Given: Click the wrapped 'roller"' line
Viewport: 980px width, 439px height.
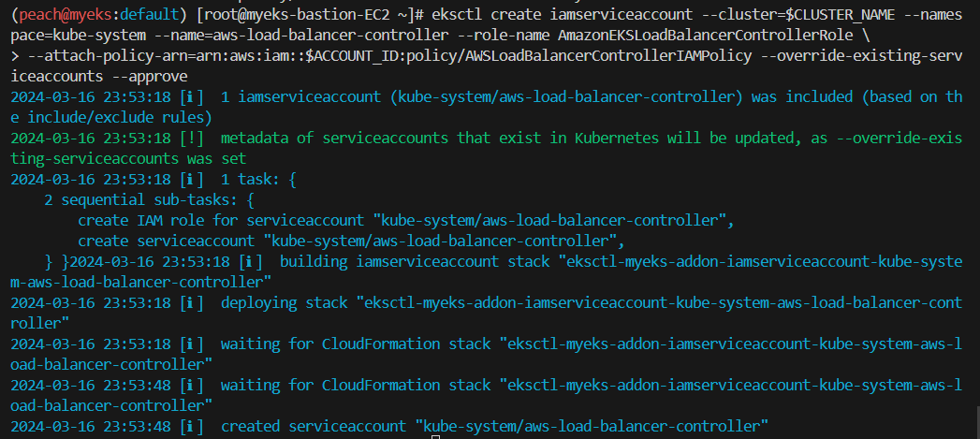Looking at the screenshot, I should [40, 325].
